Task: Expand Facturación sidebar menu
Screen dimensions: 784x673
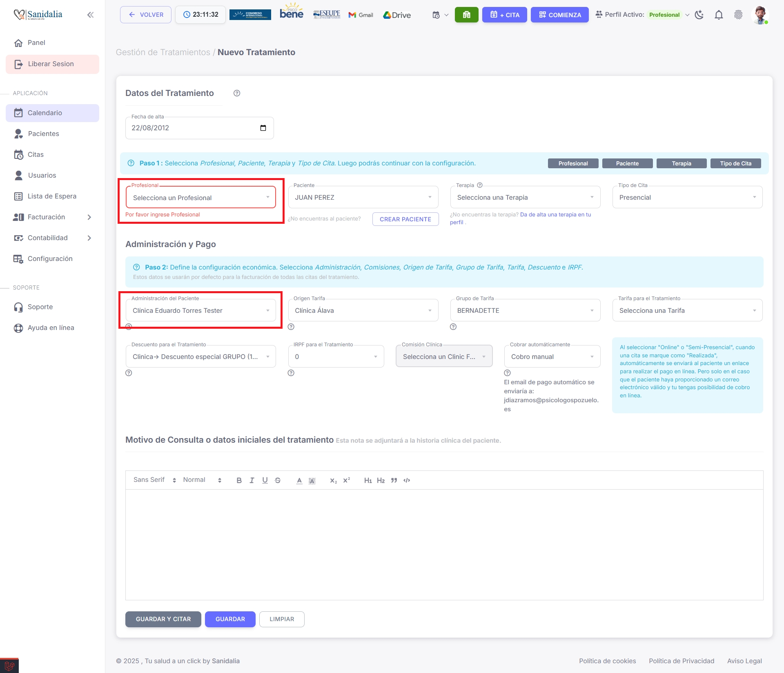Action: point(52,217)
